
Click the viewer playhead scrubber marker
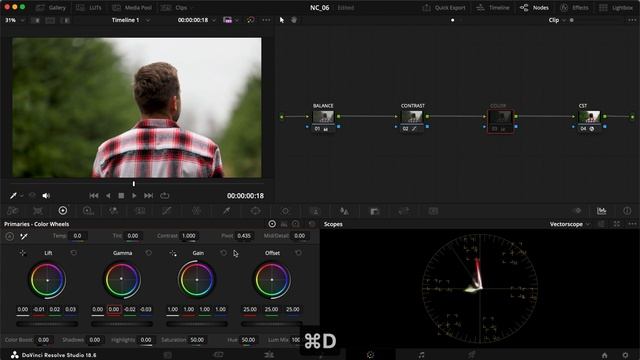pos(134,184)
